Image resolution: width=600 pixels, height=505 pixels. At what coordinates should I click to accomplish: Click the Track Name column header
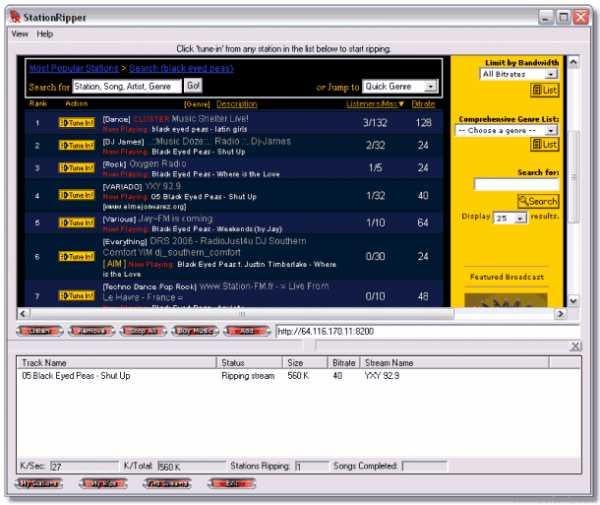(x=117, y=362)
